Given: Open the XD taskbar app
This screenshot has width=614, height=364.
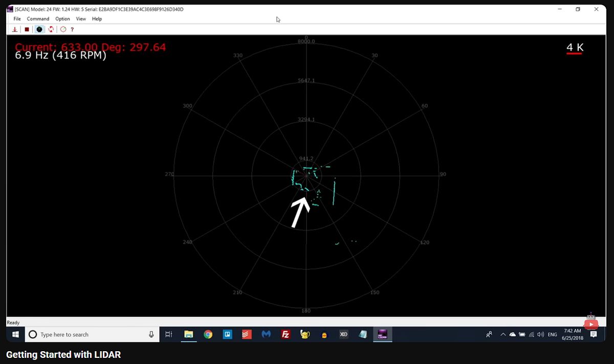Looking at the screenshot, I should [x=343, y=334].
